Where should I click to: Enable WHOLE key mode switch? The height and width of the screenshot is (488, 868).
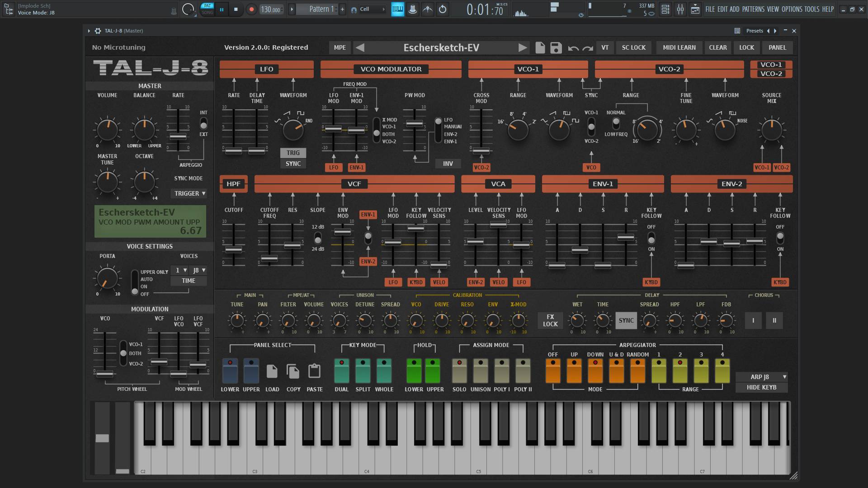coord(384,371)
